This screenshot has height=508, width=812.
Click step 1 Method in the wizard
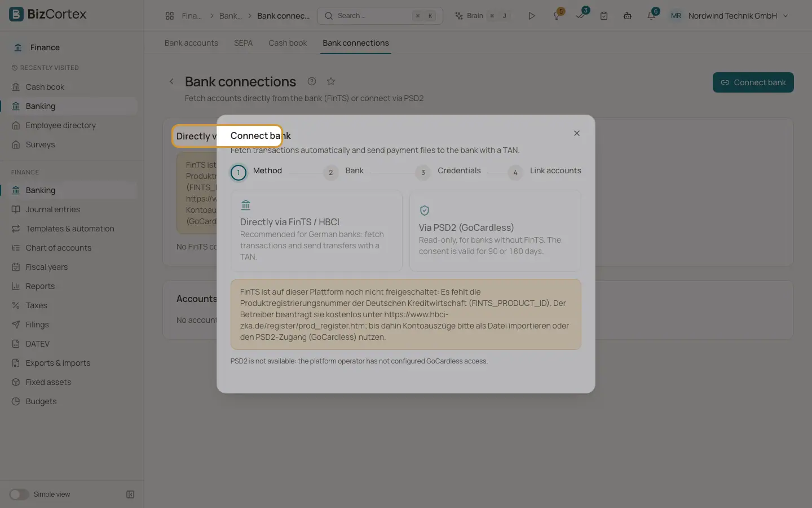click(256, 172)
